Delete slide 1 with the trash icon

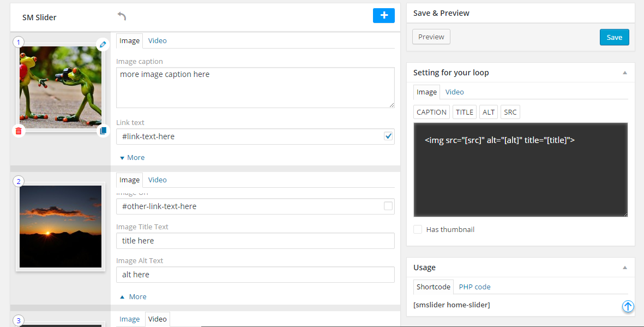pos(19,131)
